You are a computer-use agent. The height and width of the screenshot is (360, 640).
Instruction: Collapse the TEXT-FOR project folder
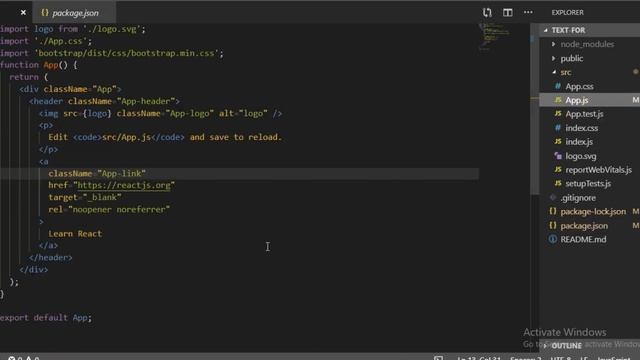coord(546,30)
